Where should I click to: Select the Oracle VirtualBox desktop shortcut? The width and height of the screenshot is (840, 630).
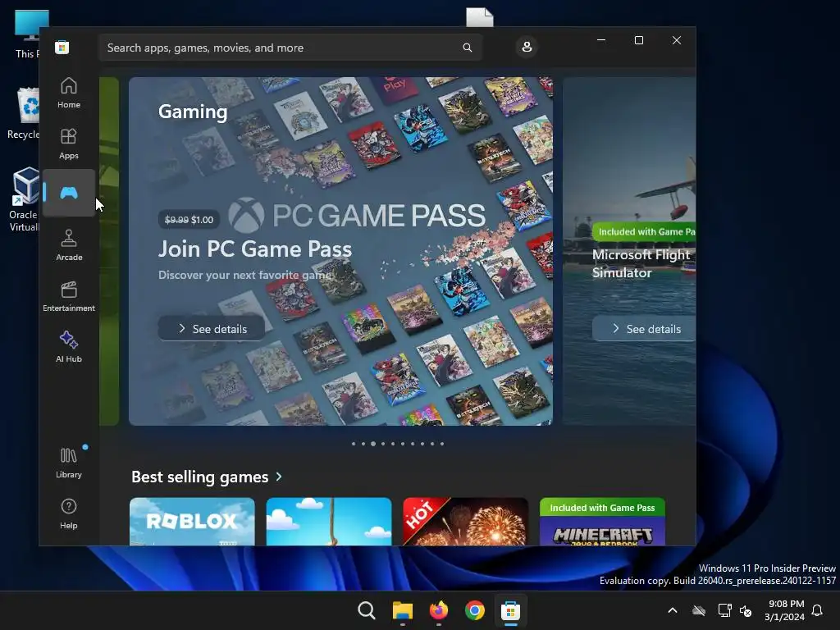click(x=25, y=199)
